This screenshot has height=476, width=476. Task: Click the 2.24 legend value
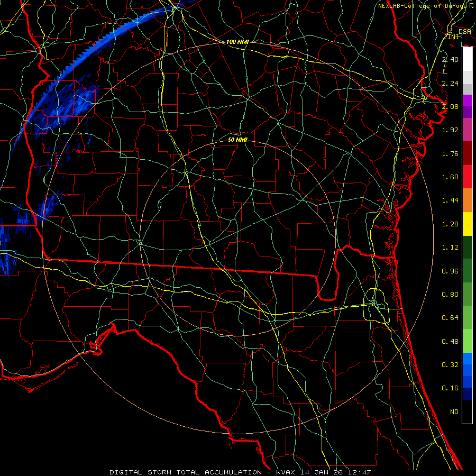(450, 83)
